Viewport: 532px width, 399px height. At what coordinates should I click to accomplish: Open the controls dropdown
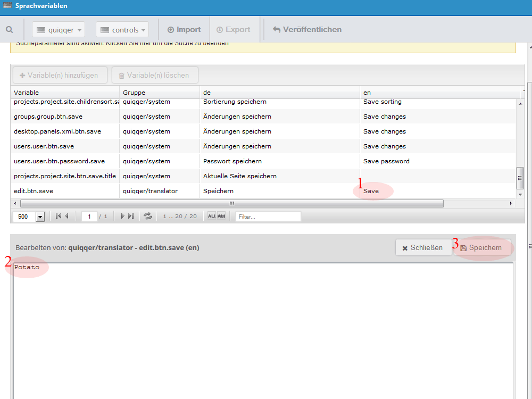pos(122,30)
